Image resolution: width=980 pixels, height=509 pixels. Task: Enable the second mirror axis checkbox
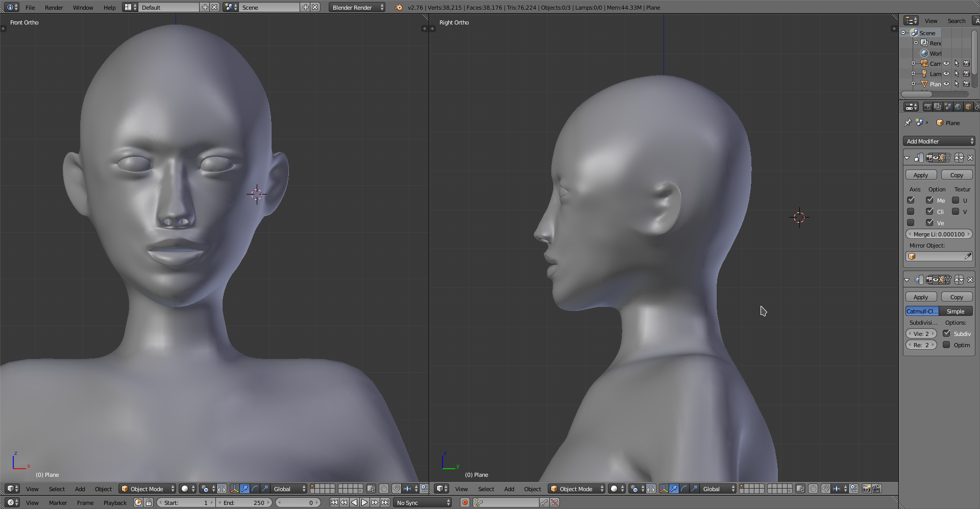tap(911, 211)
